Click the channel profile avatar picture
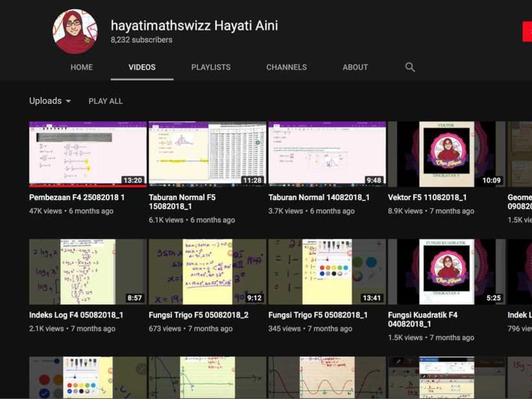 pos(74,30)
